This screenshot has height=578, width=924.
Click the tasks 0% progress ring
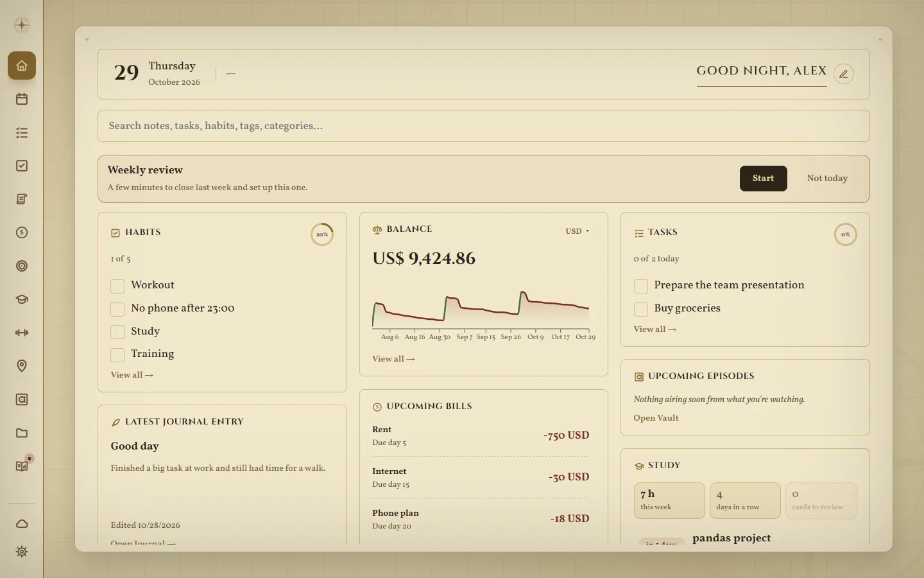[845, 234]
